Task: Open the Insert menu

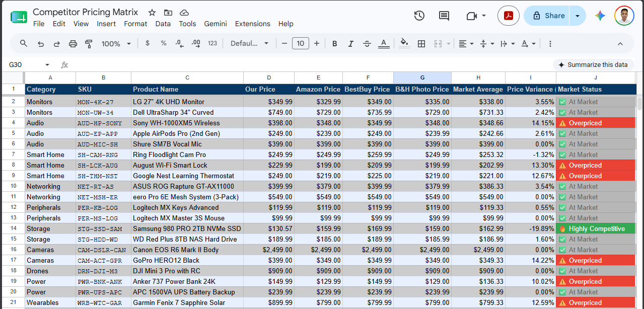Action: (x=106, y=24)
